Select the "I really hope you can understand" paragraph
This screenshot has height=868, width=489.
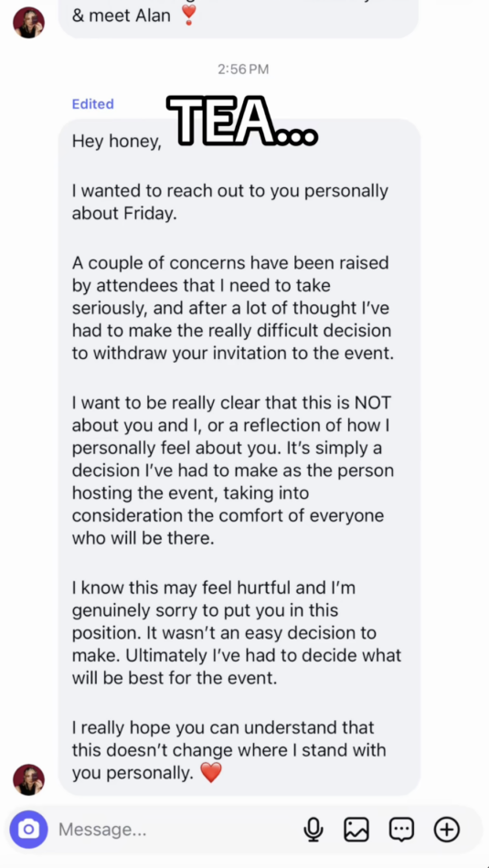click(229, 749)
